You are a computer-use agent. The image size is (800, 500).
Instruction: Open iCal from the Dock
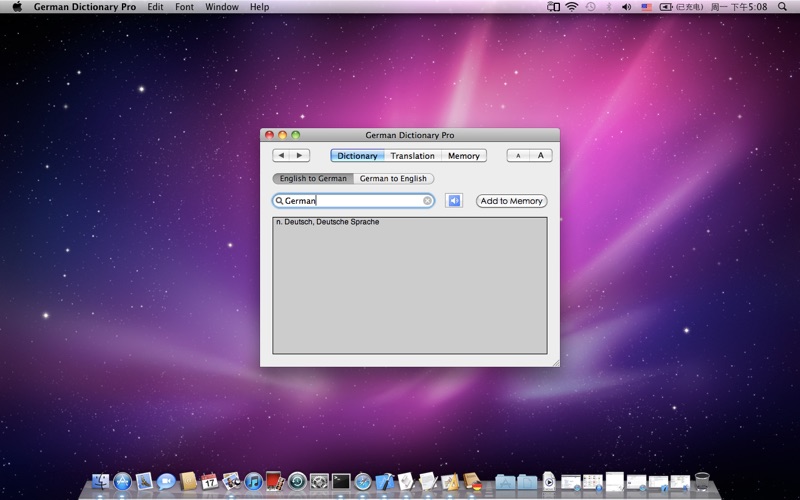tap(210, 481)
